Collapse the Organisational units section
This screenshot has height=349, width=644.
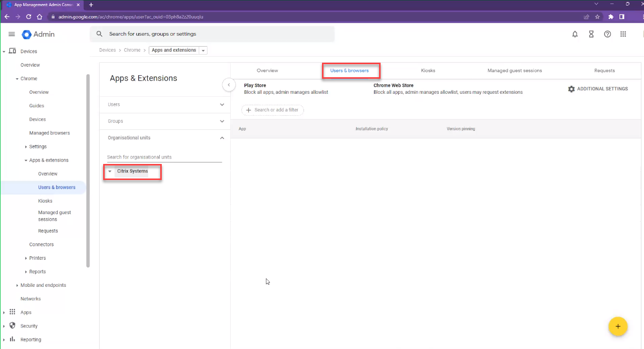point(222,138)
